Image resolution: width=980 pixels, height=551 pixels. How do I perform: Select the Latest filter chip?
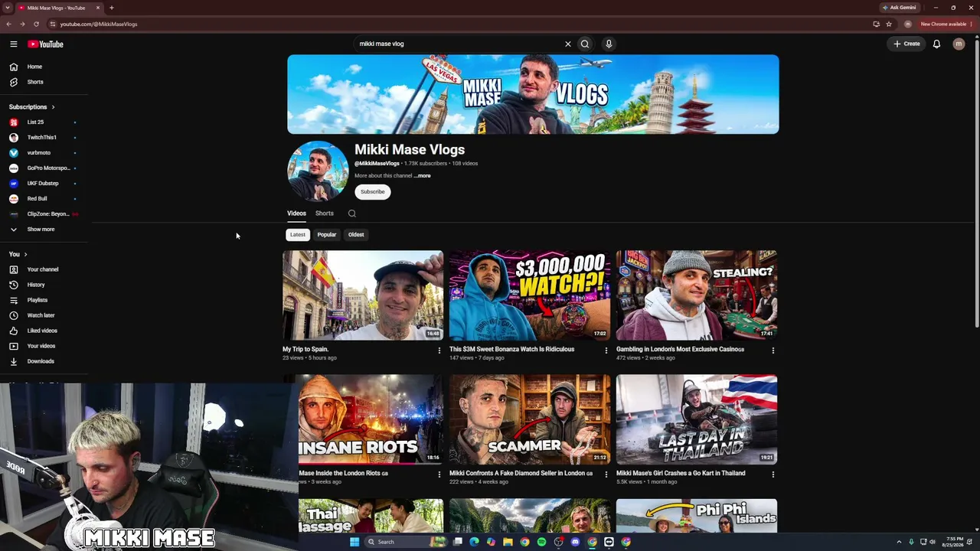298,235
